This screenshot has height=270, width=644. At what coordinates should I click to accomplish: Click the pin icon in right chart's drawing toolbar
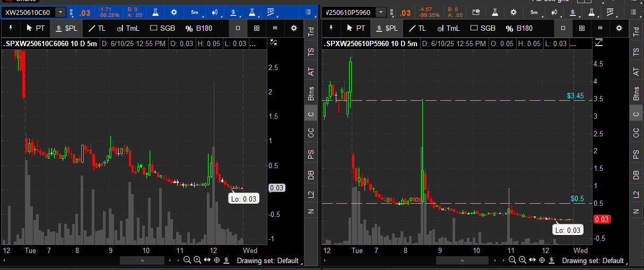(x=332, y=28)
